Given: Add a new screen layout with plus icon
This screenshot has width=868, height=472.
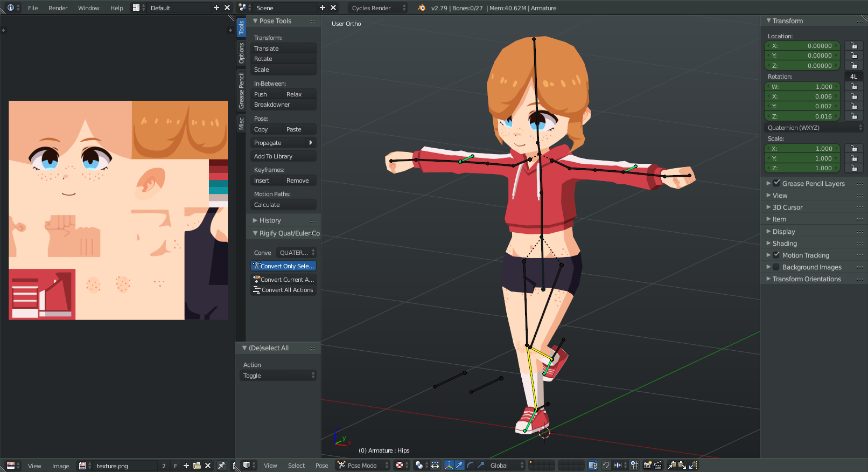Looking at the screenshot, I should [x=216, y=8].
